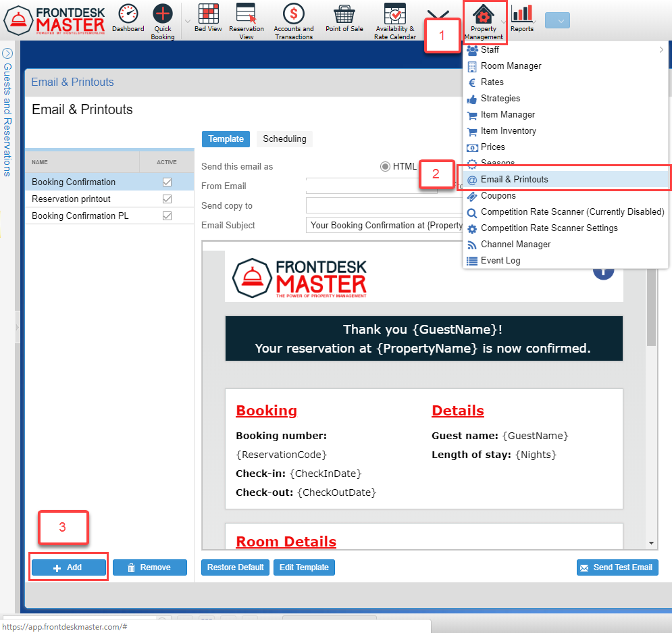Click the preview scrollbar down arrow

(x=652, y=543)
